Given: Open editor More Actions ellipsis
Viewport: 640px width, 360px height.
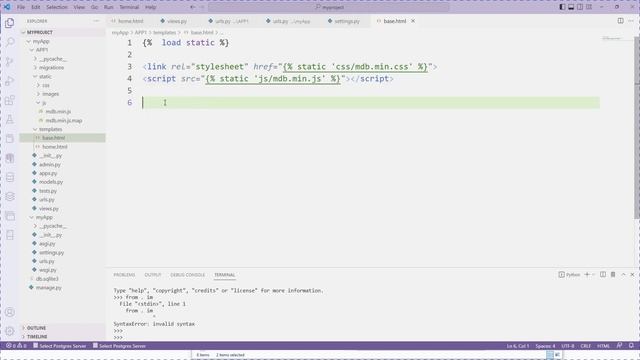Looking at the screenshot, I should pos(631,21).
